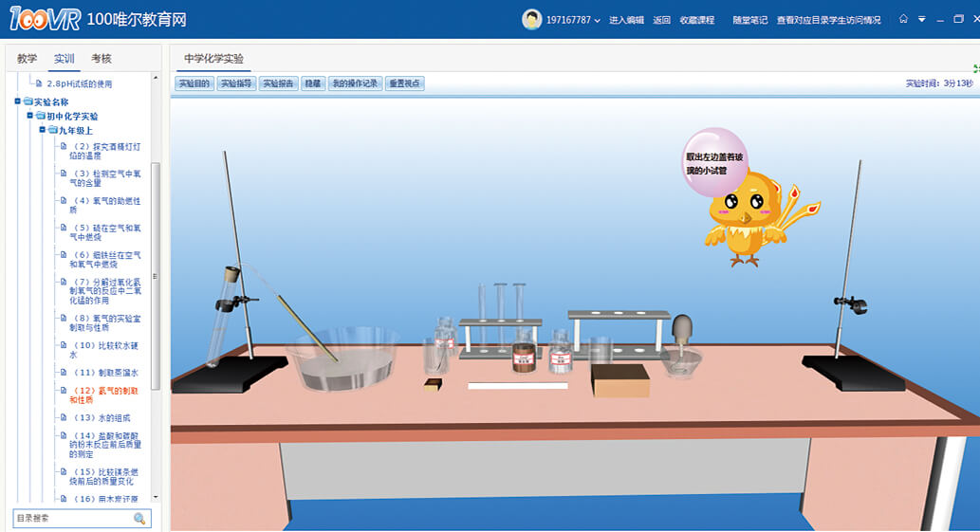Click the 重置视点 button
This screenshot has width=980, height=532.
(405, 83)
